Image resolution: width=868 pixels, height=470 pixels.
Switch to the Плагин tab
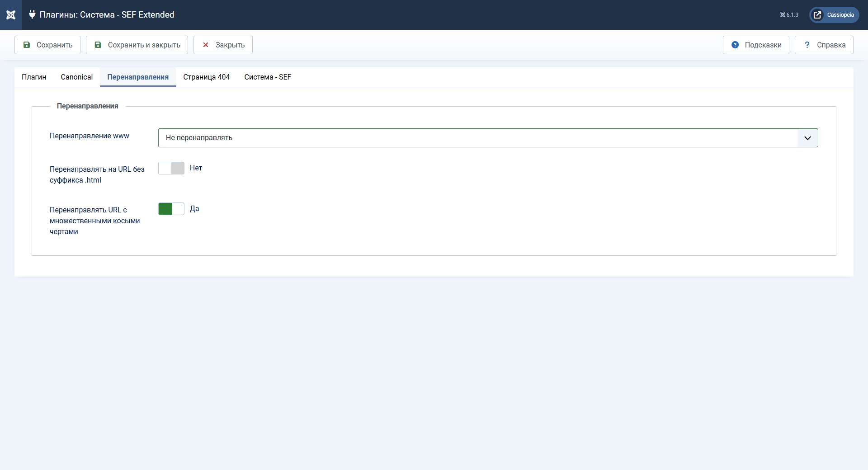tap(34, 77)
